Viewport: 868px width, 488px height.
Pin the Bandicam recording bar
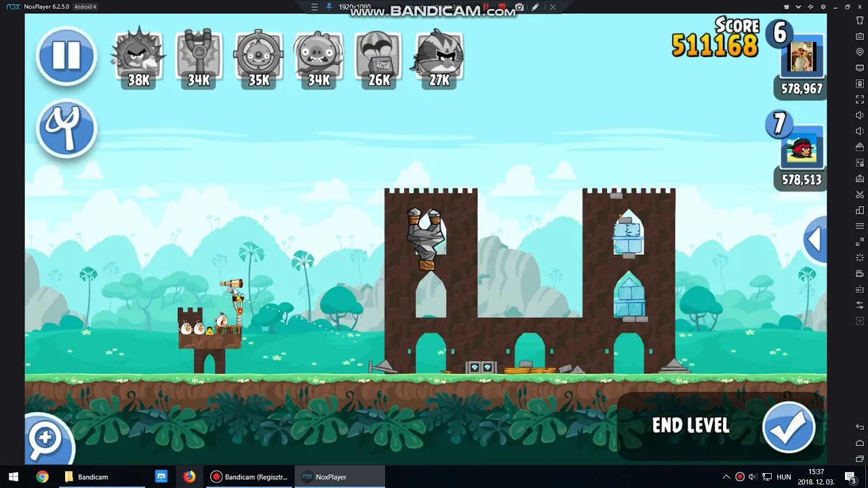point(330,7)
